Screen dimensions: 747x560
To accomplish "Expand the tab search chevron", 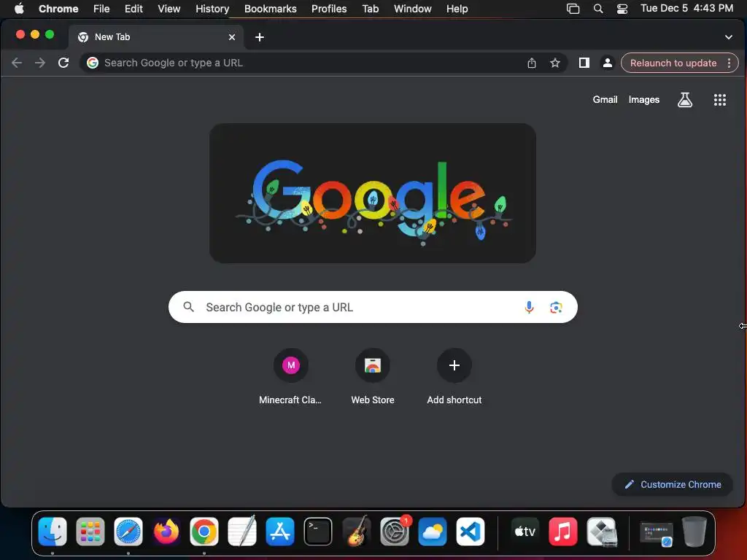I will pos(729,37).
